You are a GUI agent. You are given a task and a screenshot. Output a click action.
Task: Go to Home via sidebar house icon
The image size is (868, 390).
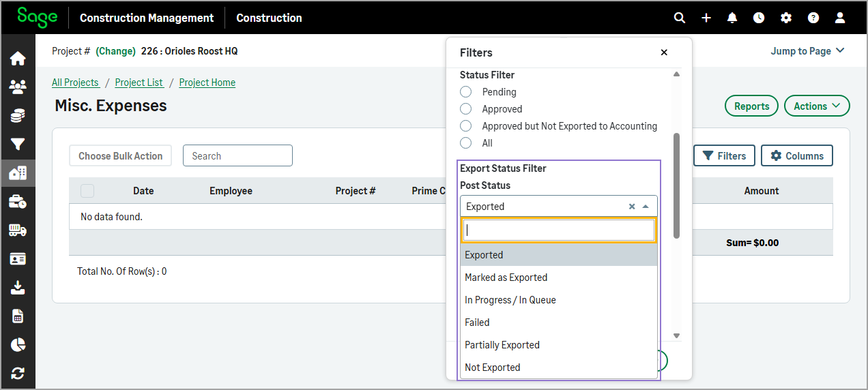[x=18, y=59]
